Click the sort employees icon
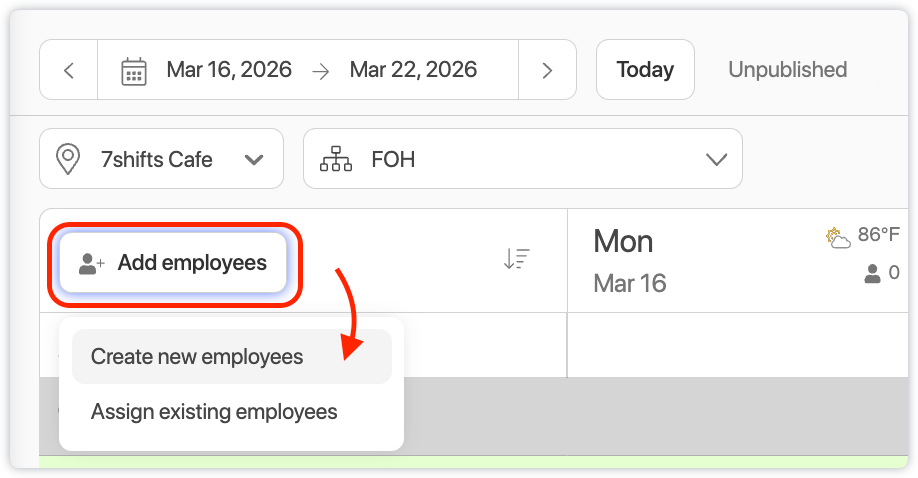The height and width of the screenshot is (478, 918). click(516, 259)
